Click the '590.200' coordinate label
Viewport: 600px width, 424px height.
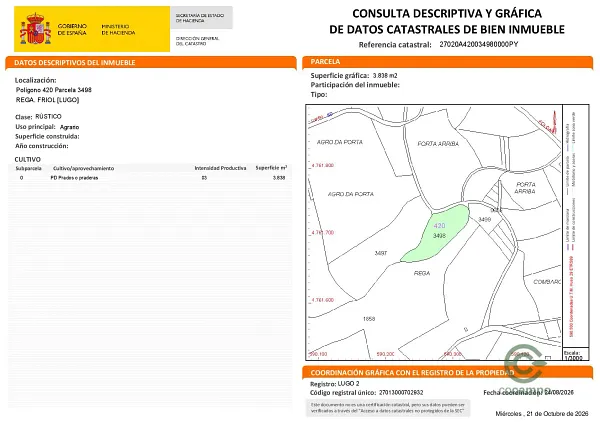pyautogui.click(x=385, y=354)
